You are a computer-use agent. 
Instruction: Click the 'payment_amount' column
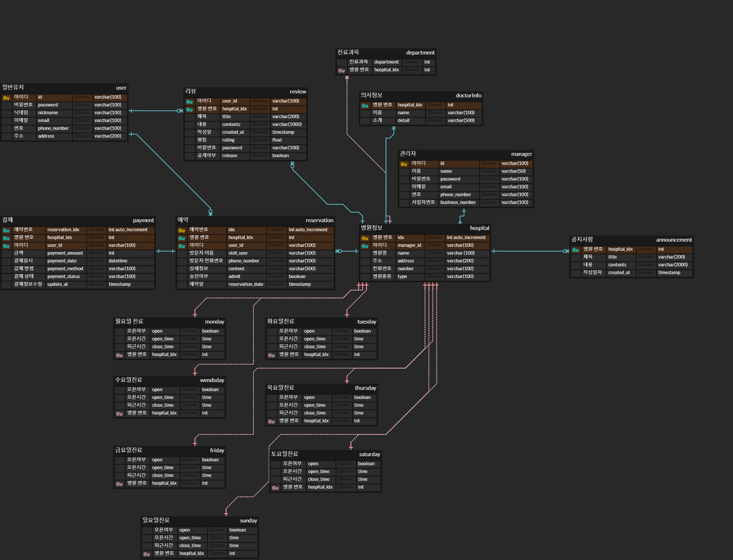[x=66, y=253]
